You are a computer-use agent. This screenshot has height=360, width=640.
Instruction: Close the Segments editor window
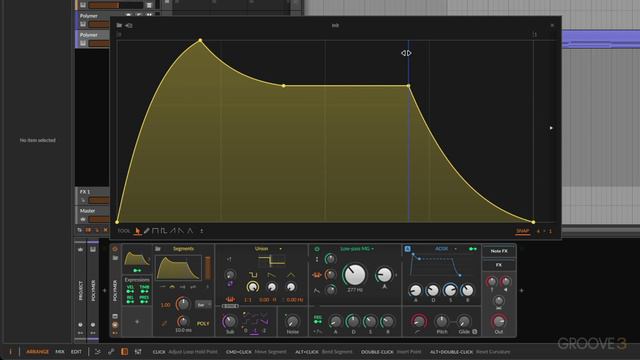click(x=552, y=25)
